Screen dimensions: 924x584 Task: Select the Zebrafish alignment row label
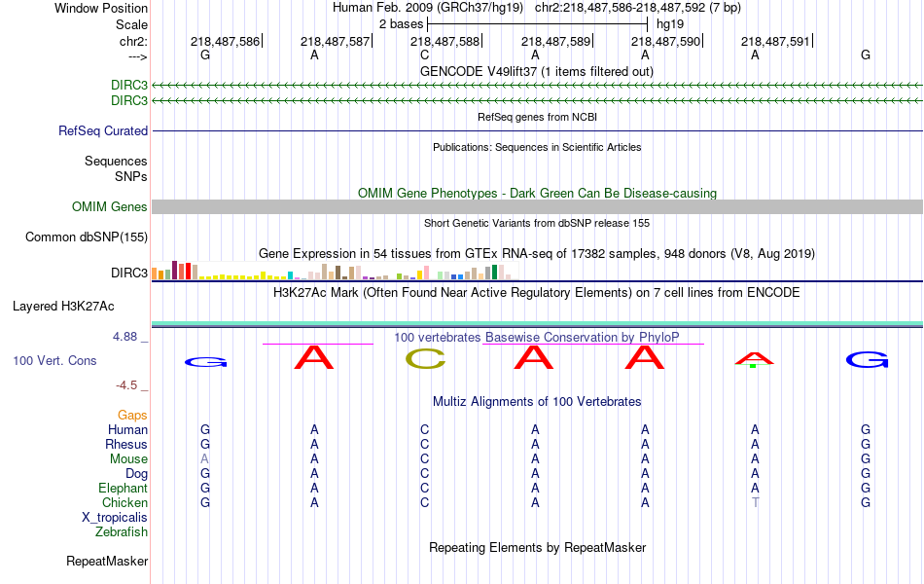122,532
